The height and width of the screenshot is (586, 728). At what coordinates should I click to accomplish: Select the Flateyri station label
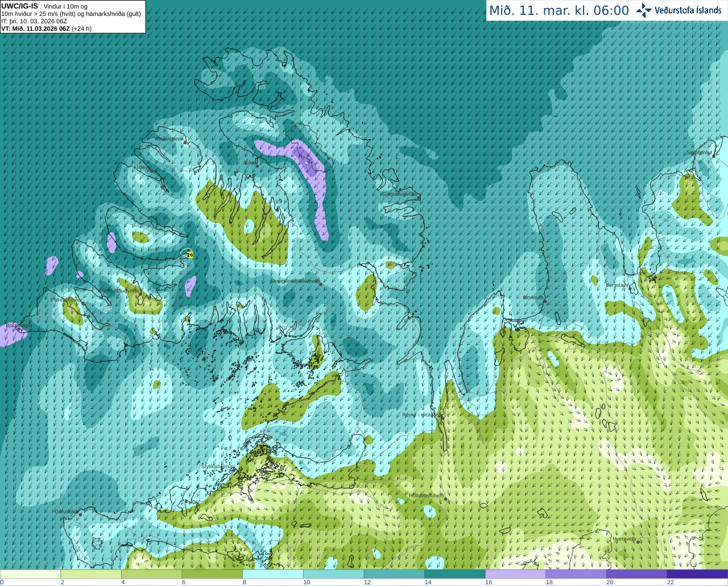142,167
